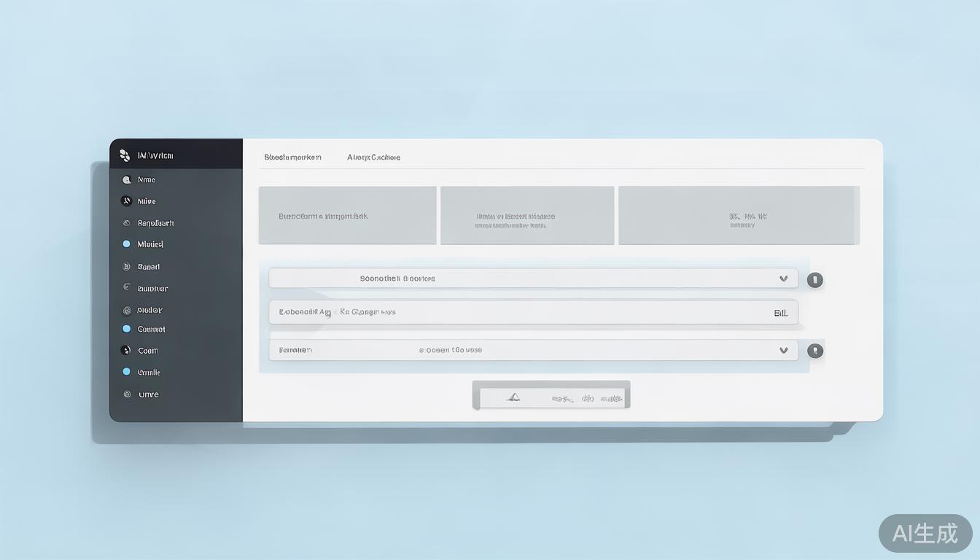Screen dimensions: 980x560
Task: Click the dark circle icon beside "Coem"
Action: [x=126, y=351]
